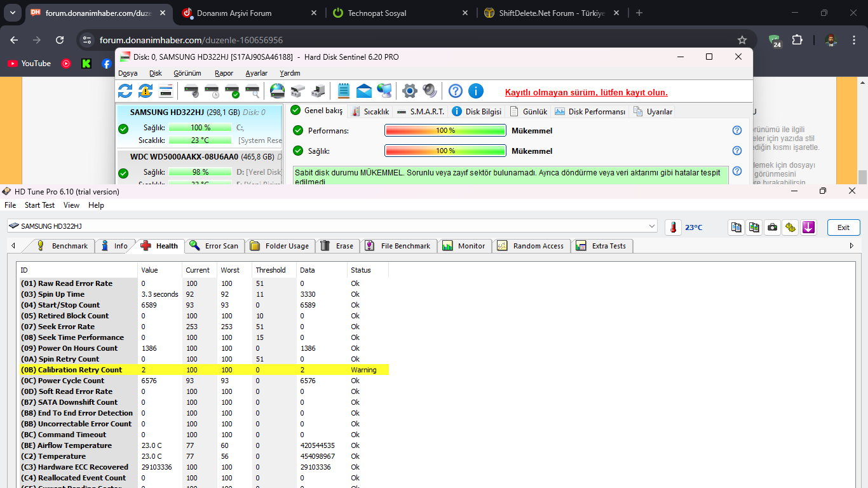Open the Rapor menu in Hard Disk Sentinel
Screen dimensions: 868x488
pyautogui.click(x=224, y=73)
